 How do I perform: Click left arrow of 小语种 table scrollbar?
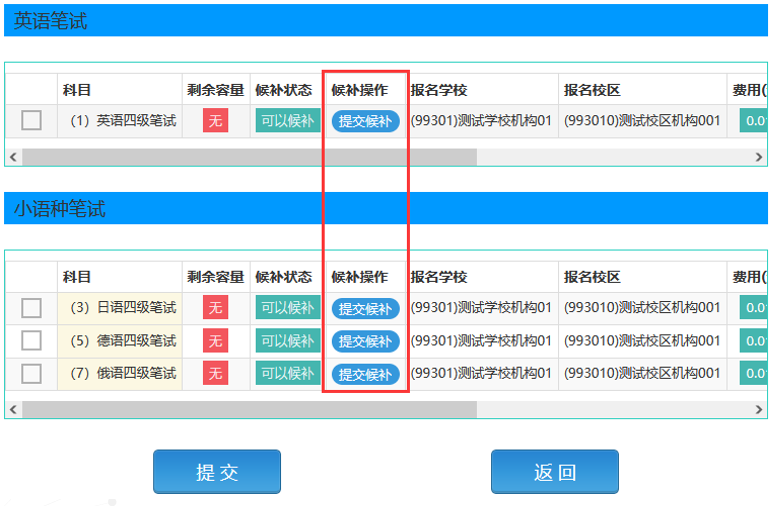pyautogui.click(x=13, y=409)
